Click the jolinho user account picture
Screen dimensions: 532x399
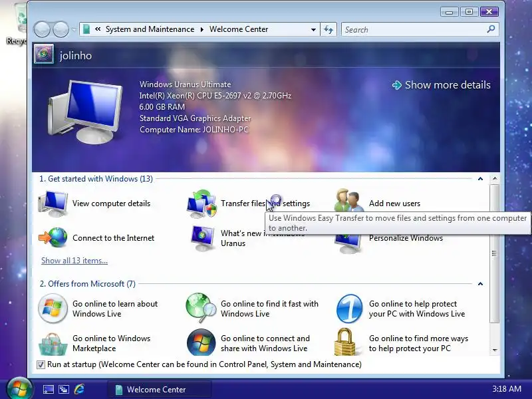coord(44,54)
